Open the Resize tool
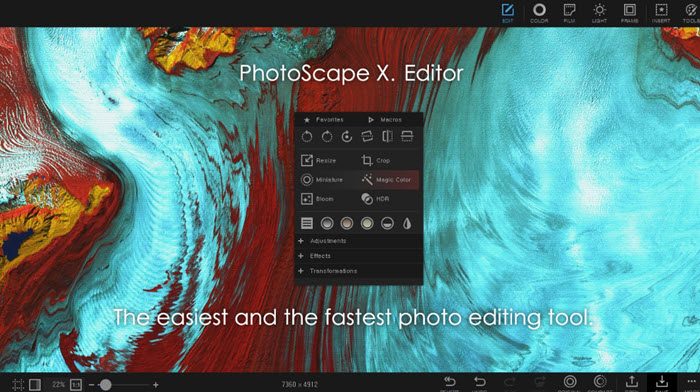Viewport: 700px width, 392px height. 319,160
